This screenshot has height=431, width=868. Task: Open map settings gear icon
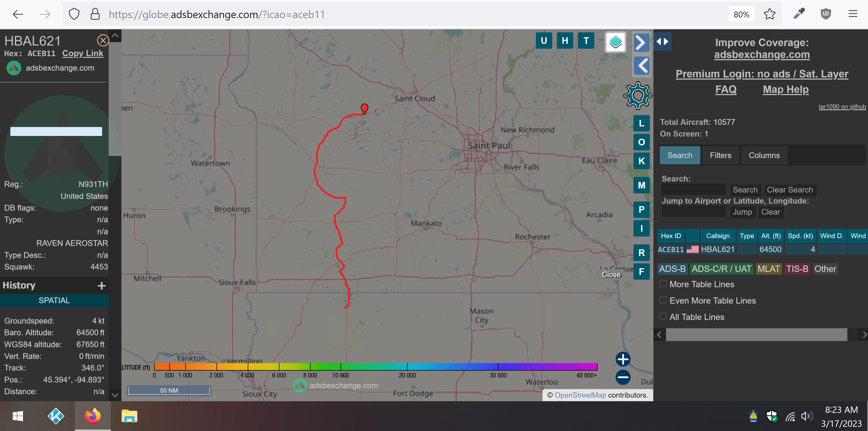point(637,96)
